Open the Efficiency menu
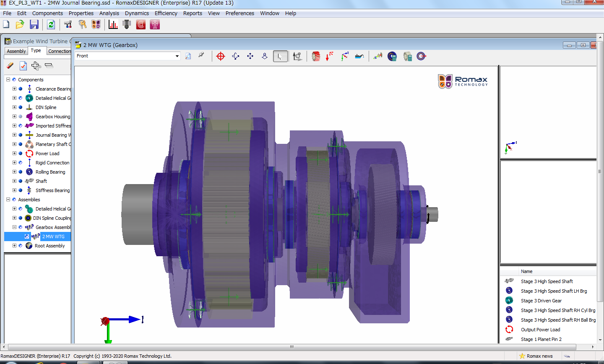This screenshot has width=604, height=364. pyautogui.click(x=166, y=13)
